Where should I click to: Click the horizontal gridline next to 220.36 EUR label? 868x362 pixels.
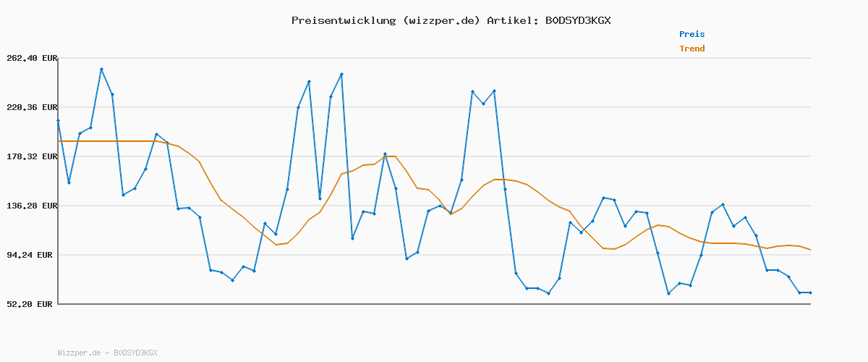point(434,107)
